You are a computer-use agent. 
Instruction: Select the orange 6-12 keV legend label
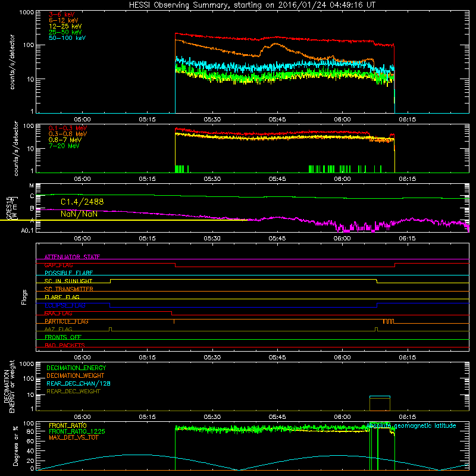[64, 20]
